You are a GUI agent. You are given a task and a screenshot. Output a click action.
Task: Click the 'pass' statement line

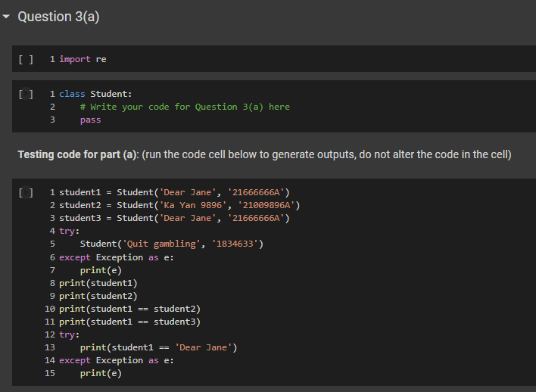[91, 120]
